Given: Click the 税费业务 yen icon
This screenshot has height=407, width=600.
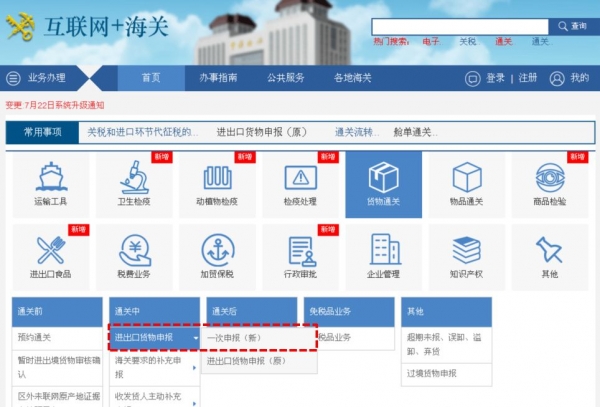Looking at the screenshot, I should (134, 252).
